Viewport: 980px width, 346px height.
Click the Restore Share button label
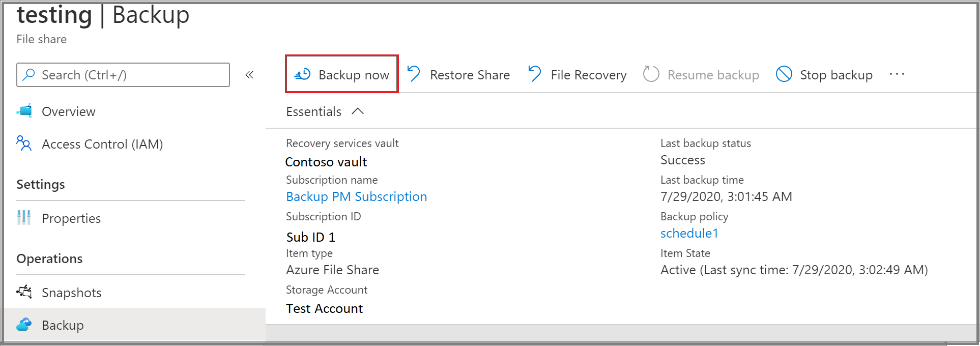(470, 75)
